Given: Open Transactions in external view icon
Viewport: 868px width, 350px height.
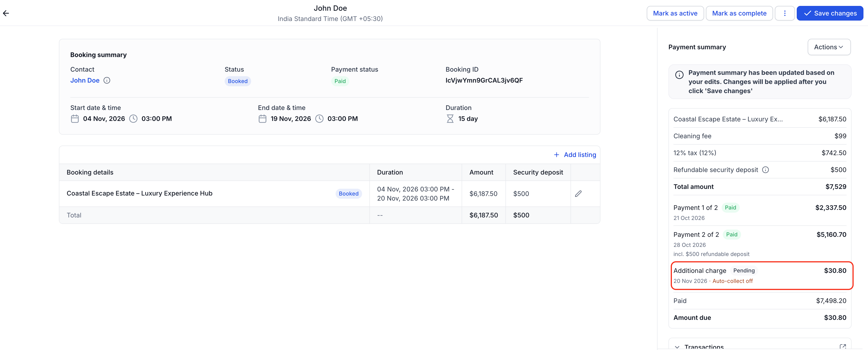Looking at the screenshot, I should [x=843, y=347].
